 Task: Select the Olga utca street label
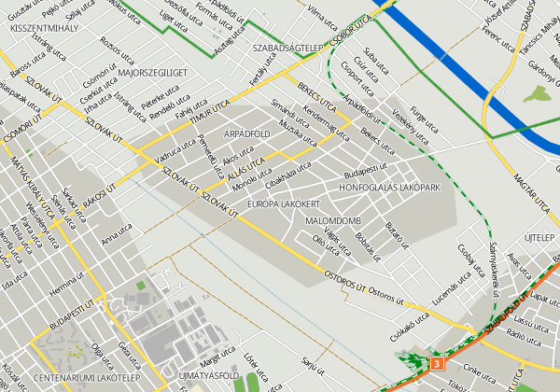point(103,356)
